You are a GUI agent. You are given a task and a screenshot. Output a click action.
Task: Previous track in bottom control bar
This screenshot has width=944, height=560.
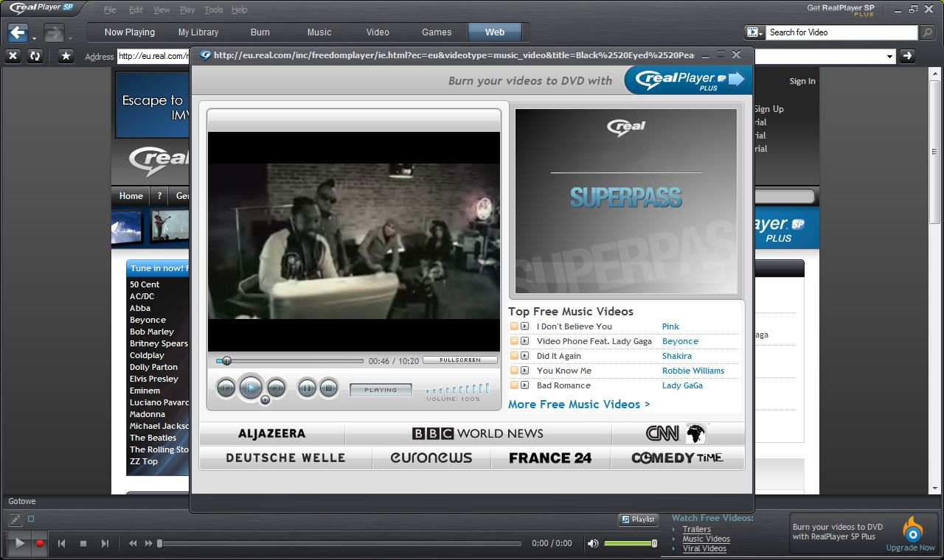(62, 544)
